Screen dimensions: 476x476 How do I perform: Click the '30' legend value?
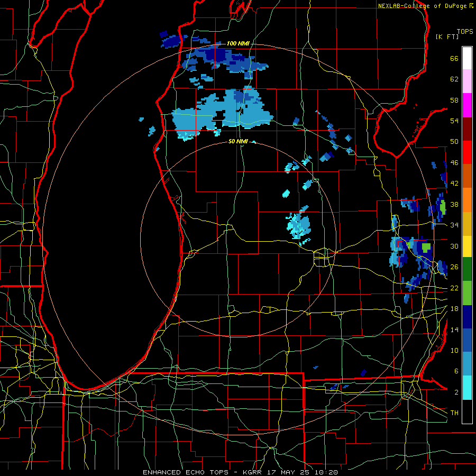point(454,246)
